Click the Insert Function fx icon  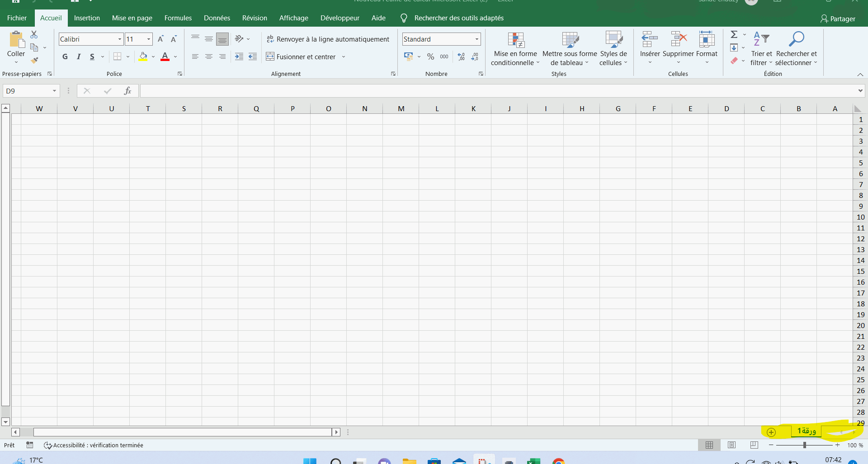(127, 91)
